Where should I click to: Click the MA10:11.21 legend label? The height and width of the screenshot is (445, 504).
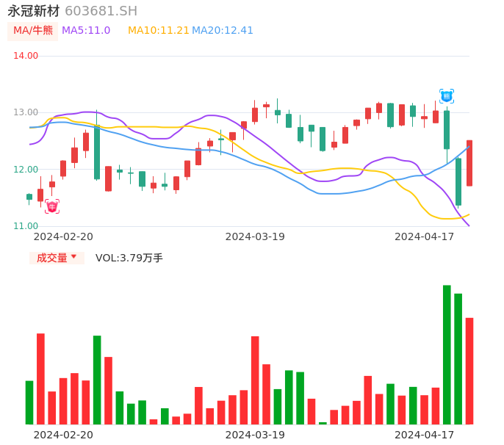158,31
